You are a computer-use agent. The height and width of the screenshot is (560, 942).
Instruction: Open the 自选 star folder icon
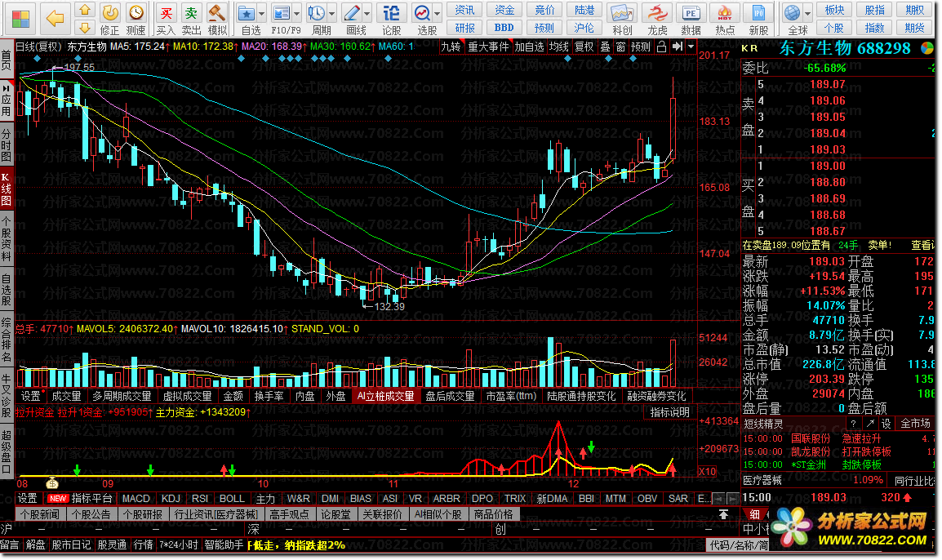[x=247, y=12]
